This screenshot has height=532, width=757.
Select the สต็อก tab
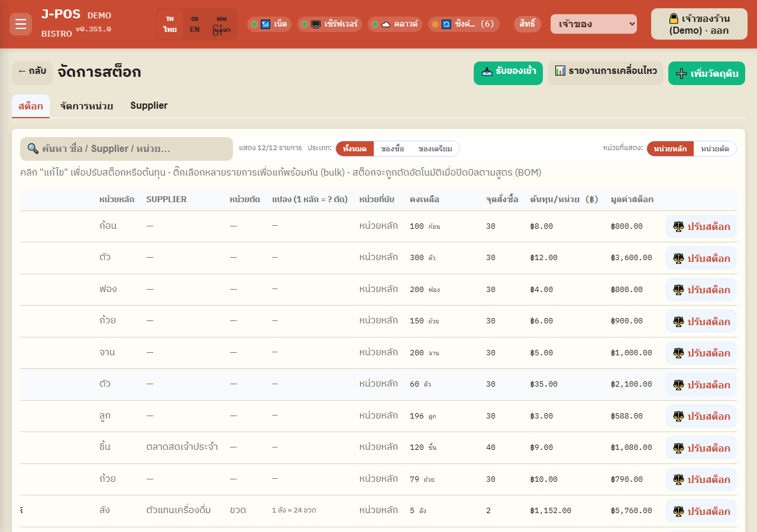[31, 106]
